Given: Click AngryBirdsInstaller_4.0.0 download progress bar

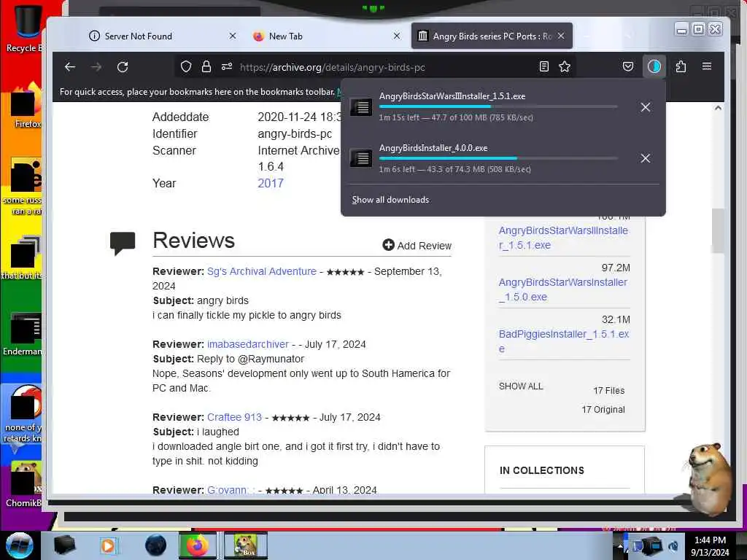Looking at the screenshot, I should pos(498,158).
